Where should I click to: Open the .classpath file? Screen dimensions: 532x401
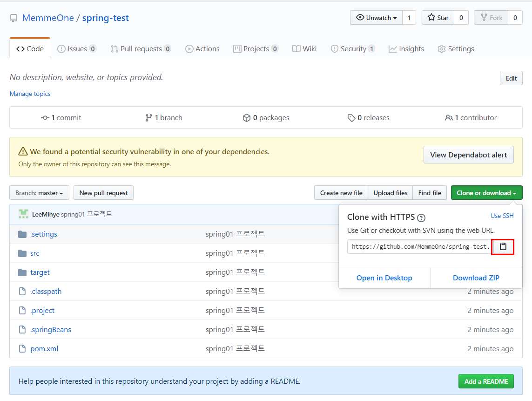(46, 292)
